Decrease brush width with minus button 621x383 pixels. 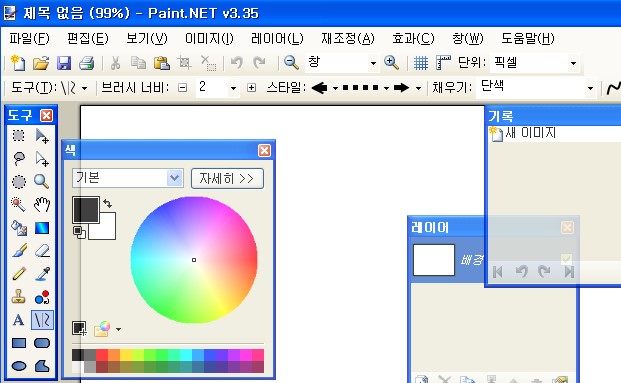tap(183, 88)
